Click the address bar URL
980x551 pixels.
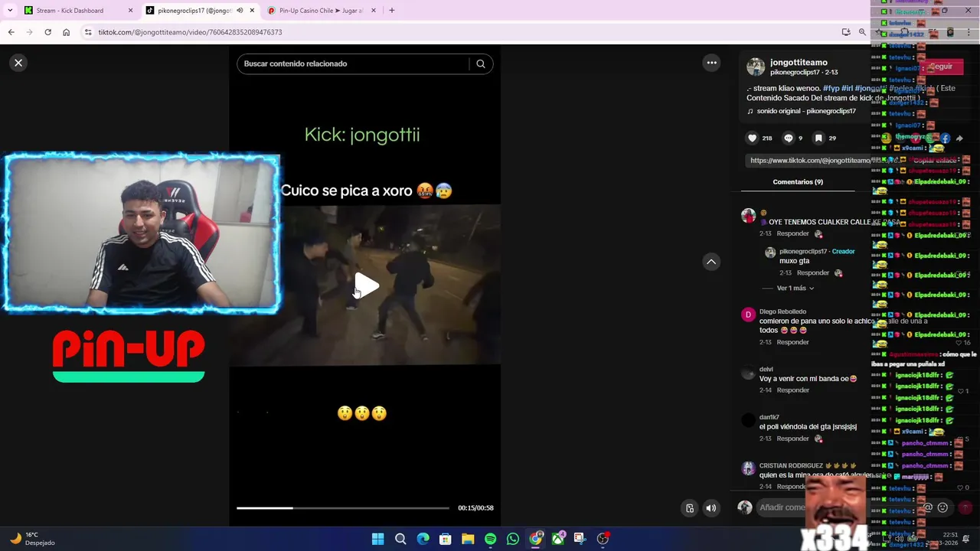click(190, 32)
